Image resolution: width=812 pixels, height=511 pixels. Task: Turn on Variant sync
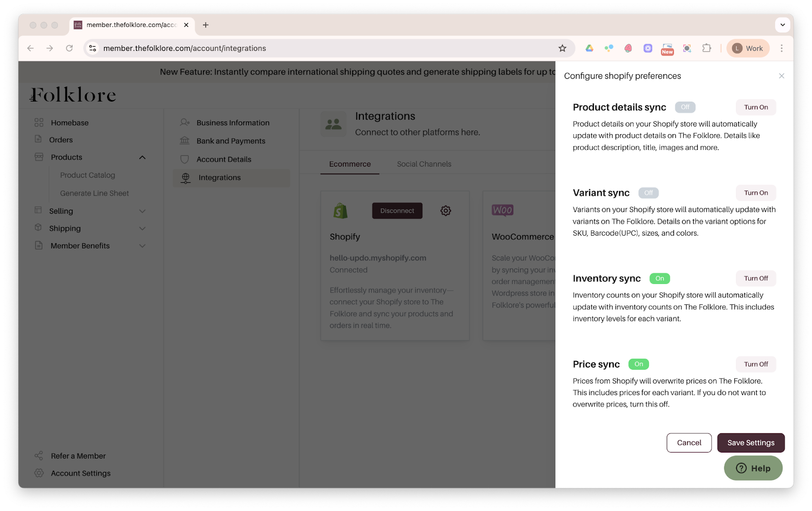pyautogui.click(x=756, y=193)
